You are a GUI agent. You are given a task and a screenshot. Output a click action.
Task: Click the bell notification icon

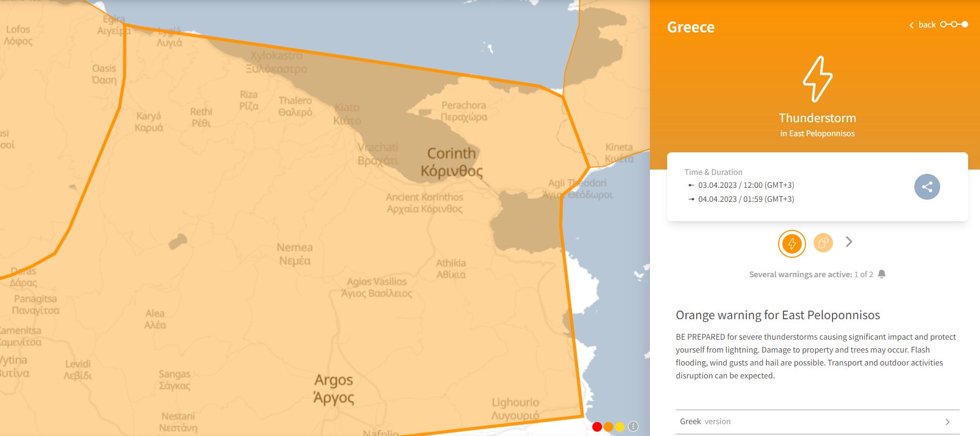(x=881, y=274)
